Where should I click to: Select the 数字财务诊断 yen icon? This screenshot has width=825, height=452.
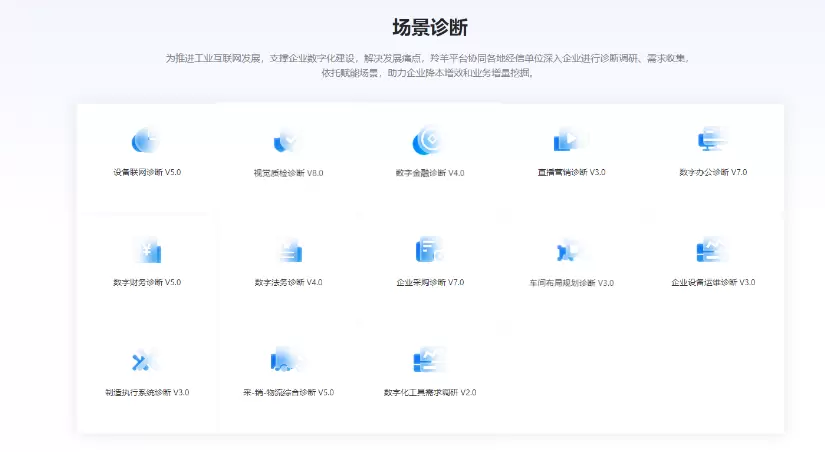pyautogui.click(x=146, y=250)
